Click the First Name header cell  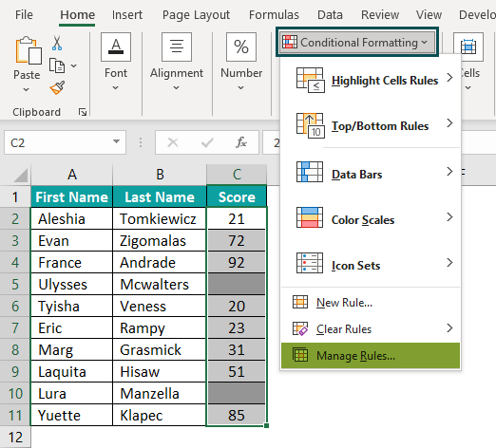click(72, 196)
